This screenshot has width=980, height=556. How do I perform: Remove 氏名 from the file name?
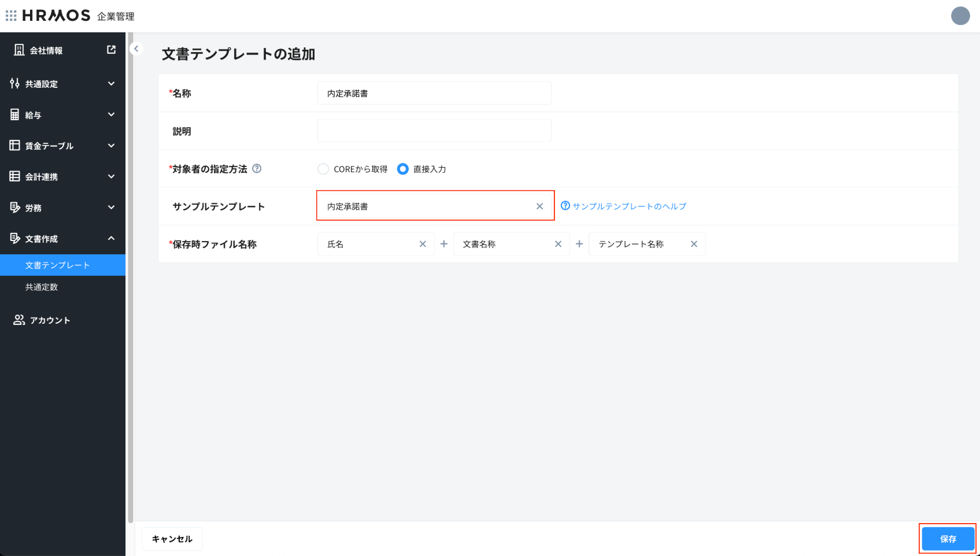pyautogui.click(x=423, y=244)
